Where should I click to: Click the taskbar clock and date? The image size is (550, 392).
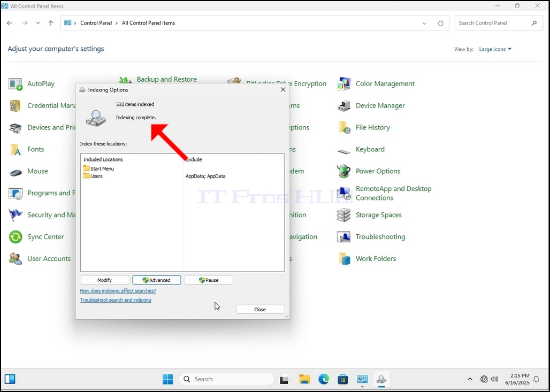tap(517, 379)
